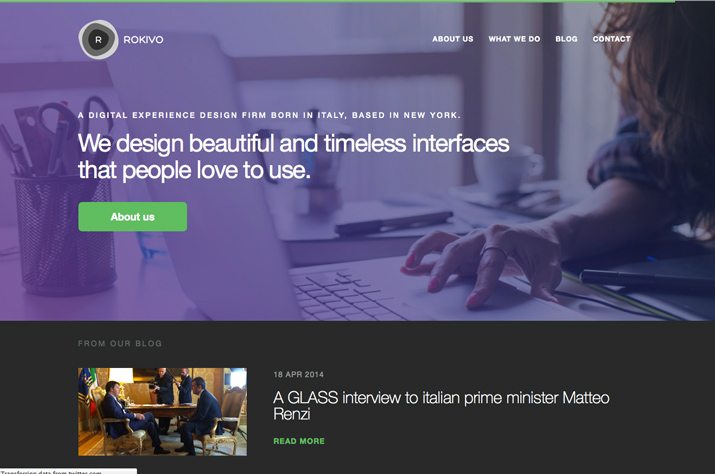Click the FROM OUR BLOG section heading
Image resolution: width=715 pixels, height=474 pixels.
(x=120, y=344)
